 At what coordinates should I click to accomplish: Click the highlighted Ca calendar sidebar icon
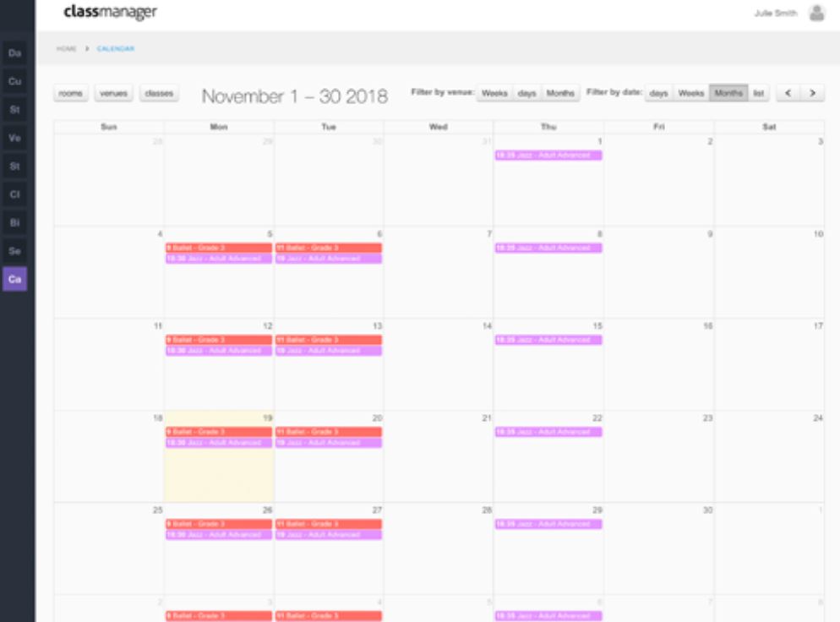(14, 279)
